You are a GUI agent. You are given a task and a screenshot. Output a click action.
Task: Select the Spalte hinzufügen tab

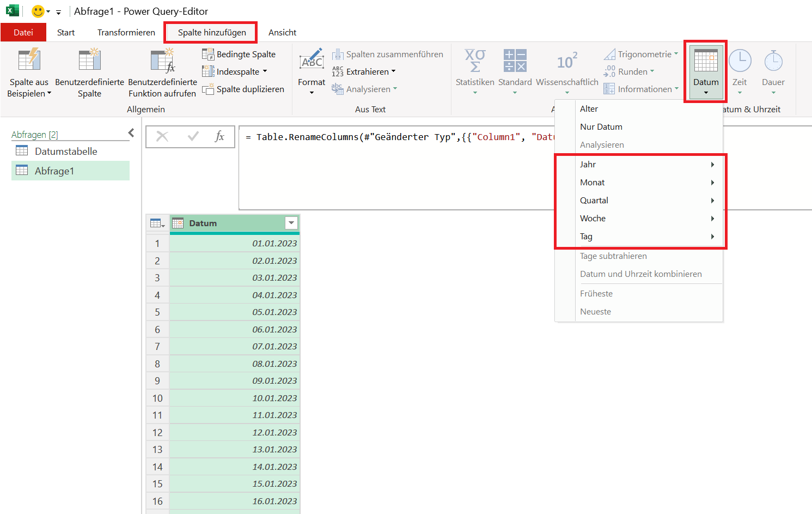(212, 32)
